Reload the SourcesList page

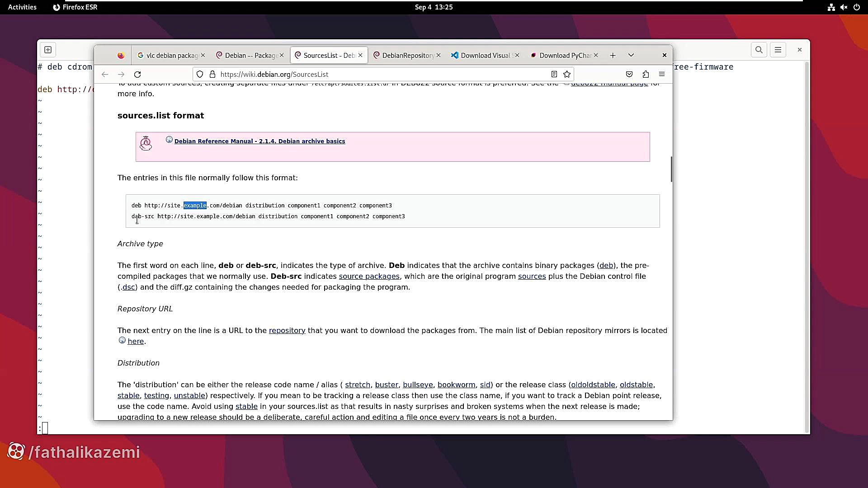point(137,74)
